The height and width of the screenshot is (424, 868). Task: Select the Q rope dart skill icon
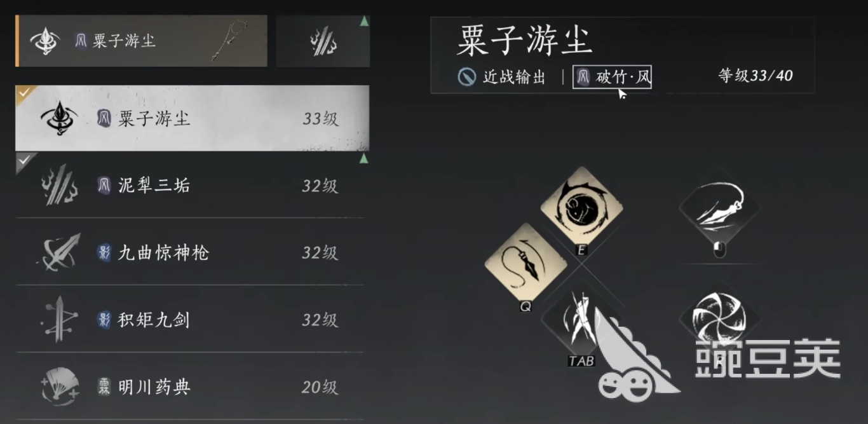tap(526, 264)
